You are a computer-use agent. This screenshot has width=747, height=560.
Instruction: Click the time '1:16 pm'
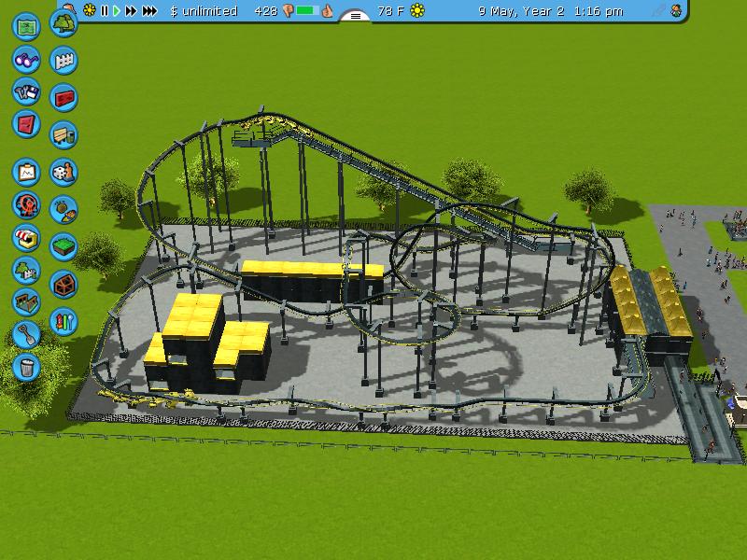pyautogui.click(x=599, y=11)
